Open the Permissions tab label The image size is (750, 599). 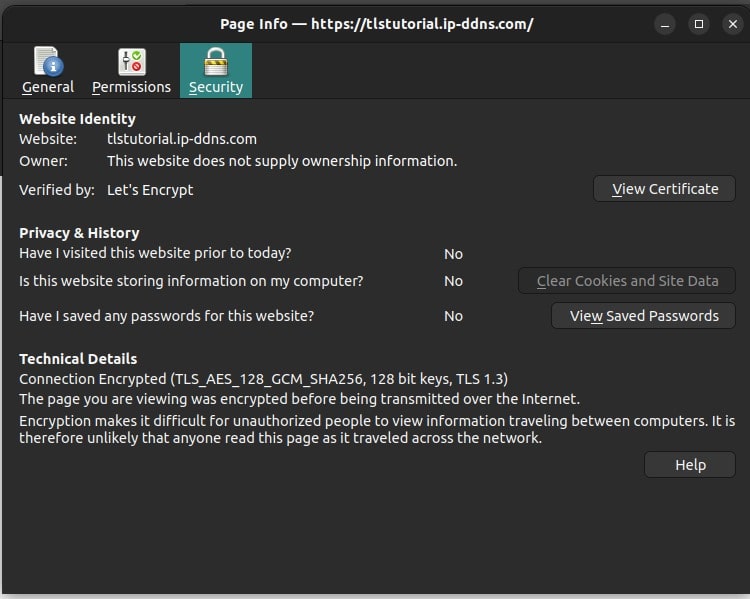(131, 87)
